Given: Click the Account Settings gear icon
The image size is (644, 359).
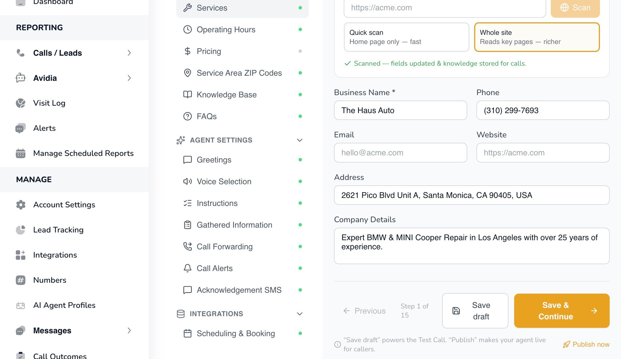Looking at the screenshot, I should click(x=20, y=205).
